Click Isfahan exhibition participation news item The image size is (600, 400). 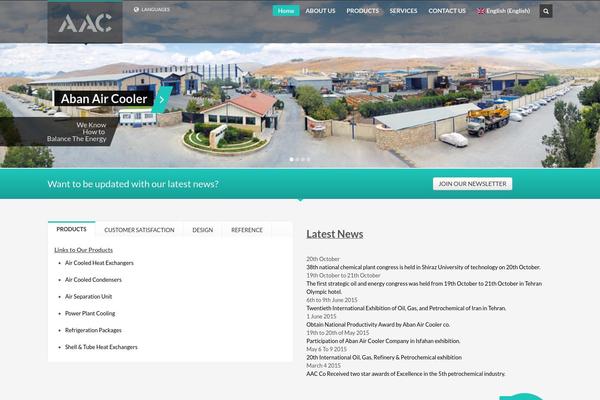tap(383, 341)
